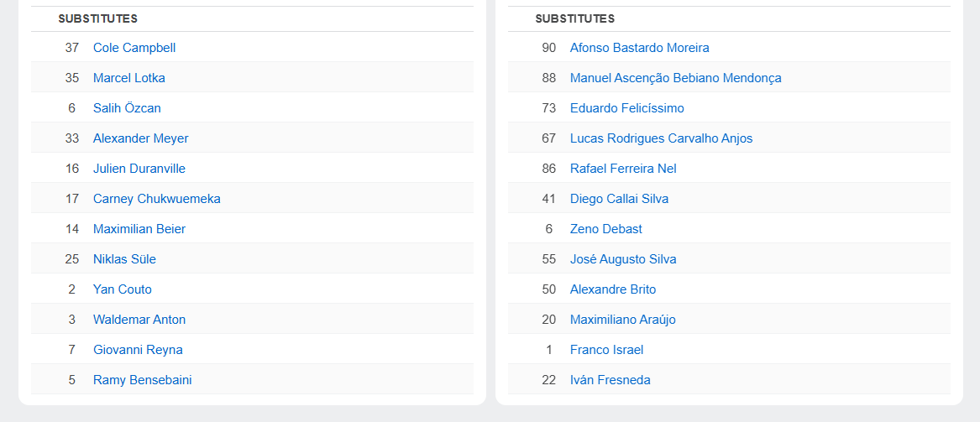The width and height of the screenshot is (980, 422).
Task: View Eduardo Felicíssimo's profile
Action: 626,108
